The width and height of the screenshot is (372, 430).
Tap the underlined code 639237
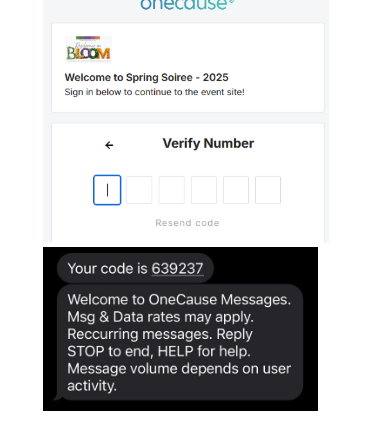(x=177, y=269)
